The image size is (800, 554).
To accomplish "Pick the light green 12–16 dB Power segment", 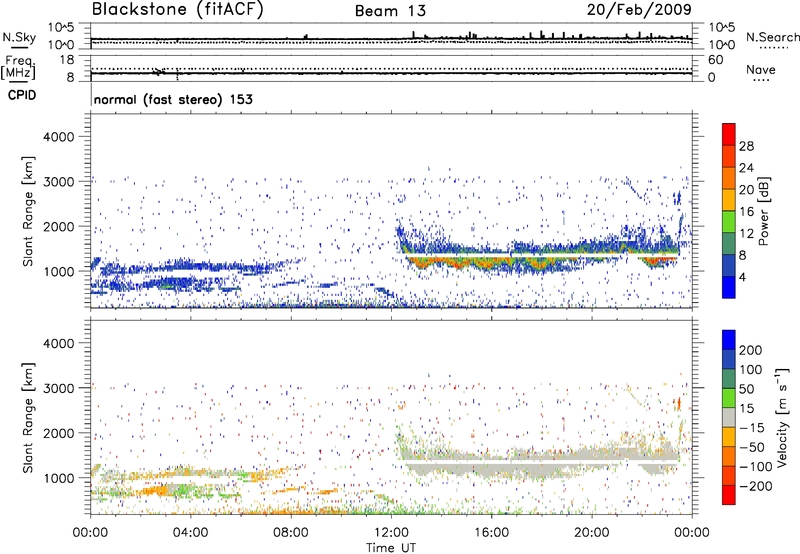I will coord(729,222).
